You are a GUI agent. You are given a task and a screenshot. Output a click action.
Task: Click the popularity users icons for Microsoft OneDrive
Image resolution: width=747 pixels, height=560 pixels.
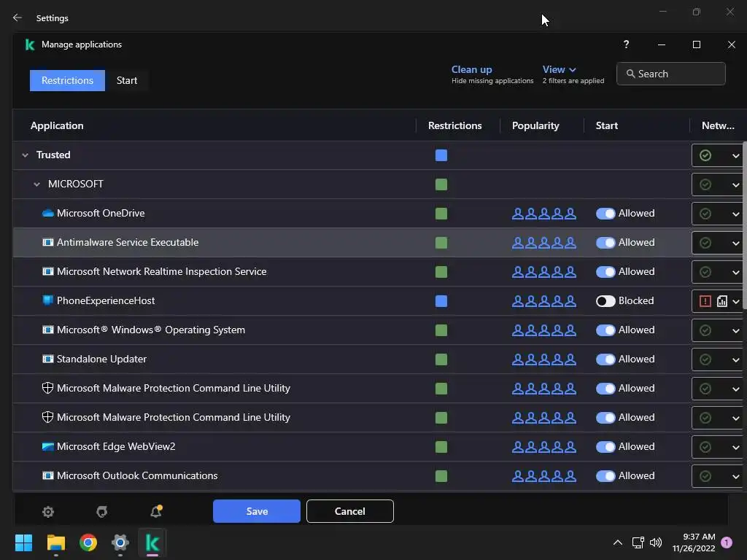pos(544,214)
